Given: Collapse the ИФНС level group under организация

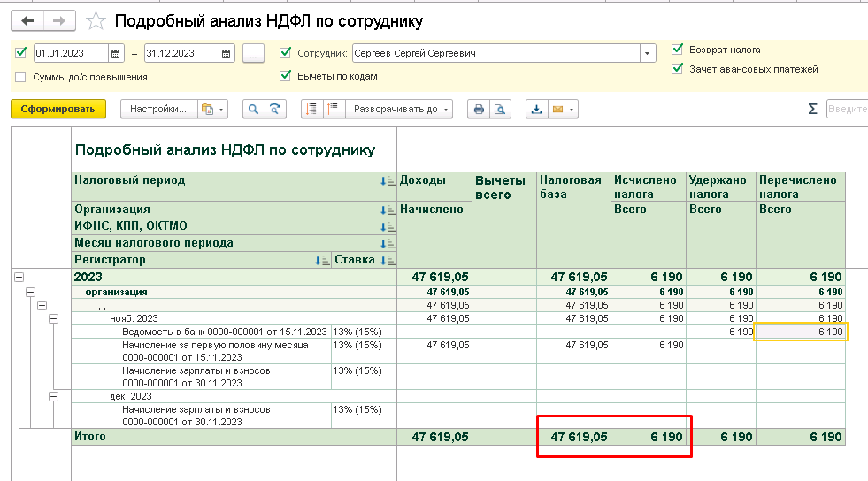Looking at the screenshot, I should click(x=42, y=305).
